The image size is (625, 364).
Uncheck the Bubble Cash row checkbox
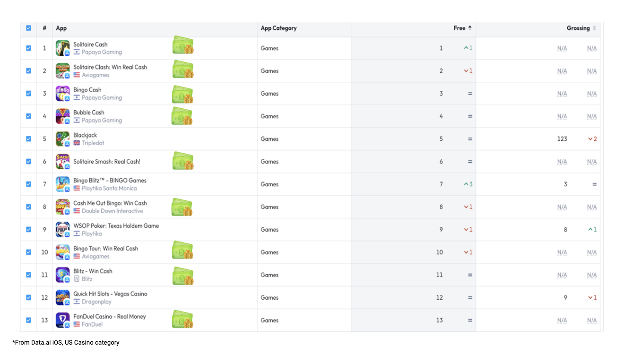point(28,116)
